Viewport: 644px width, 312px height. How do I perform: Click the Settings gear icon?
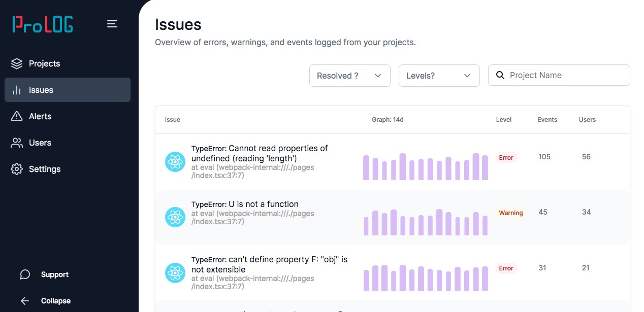(x=17, y=169)
